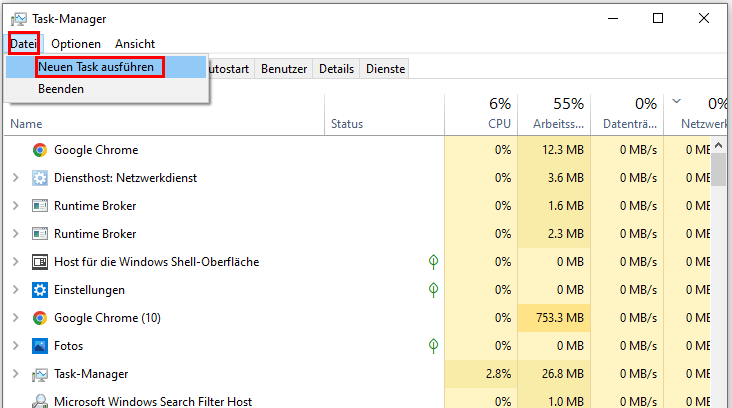Open the Ansicht menu

135,44
